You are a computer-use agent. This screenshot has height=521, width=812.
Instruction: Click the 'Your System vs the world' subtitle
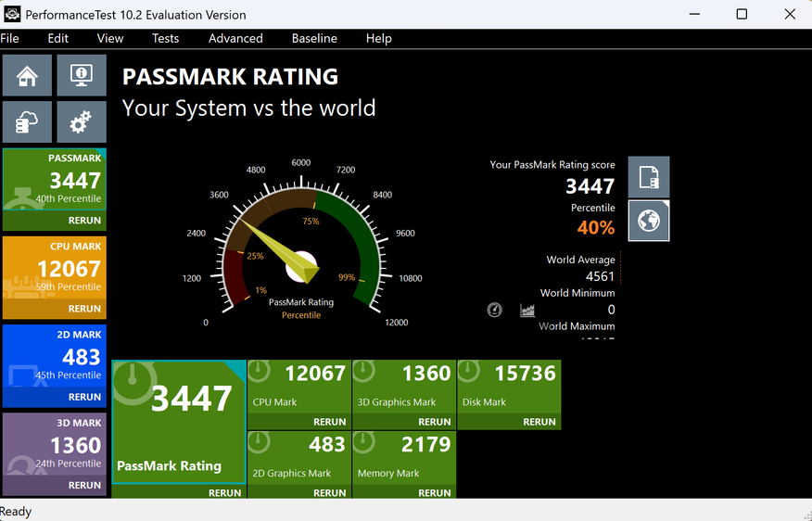click(248, 108)
